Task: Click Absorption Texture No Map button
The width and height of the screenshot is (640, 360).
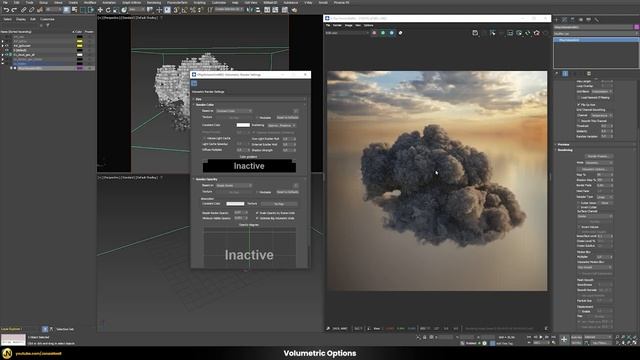Action: pyautogui.click(x=279, y=204)
